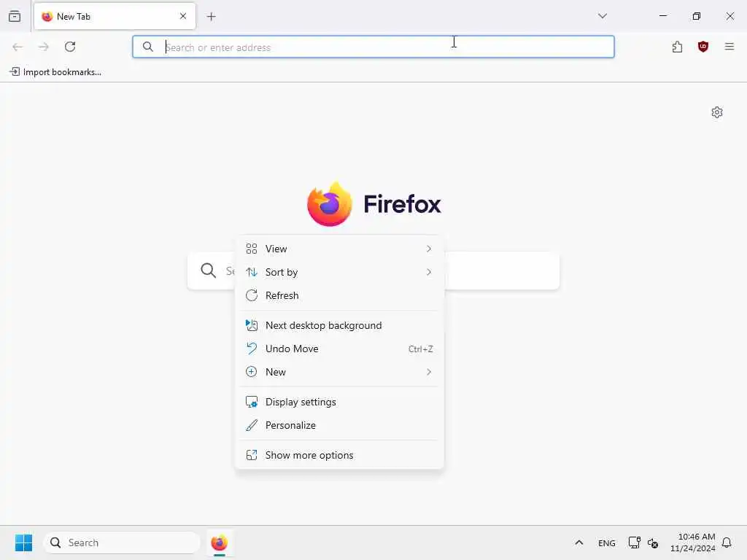
Task: Open the View submenu
Action: tap(339, 249)
